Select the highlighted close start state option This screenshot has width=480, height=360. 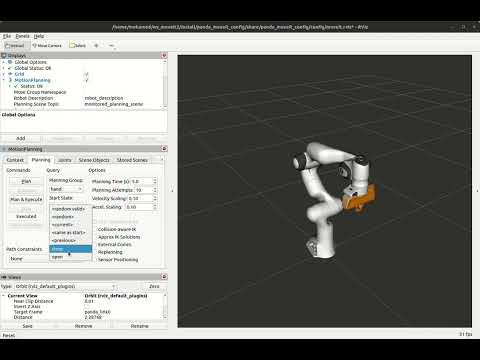coord(70,249)
